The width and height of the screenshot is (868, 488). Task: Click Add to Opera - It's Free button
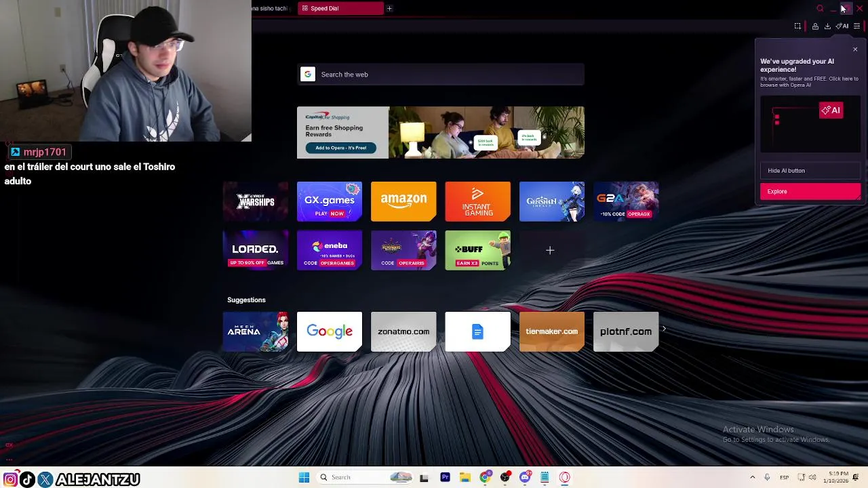(x=340, y=148)
